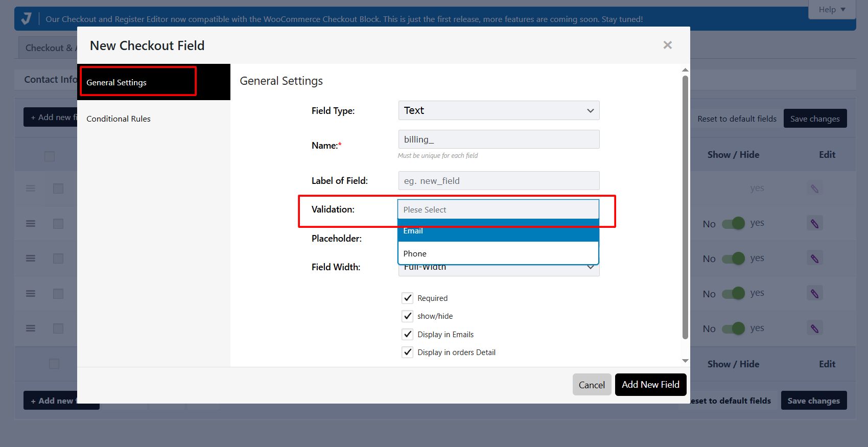Screen dimensions: 868x447
Task: Disable Display in orders Detail checkbox
Action: (x=407, y=352)
